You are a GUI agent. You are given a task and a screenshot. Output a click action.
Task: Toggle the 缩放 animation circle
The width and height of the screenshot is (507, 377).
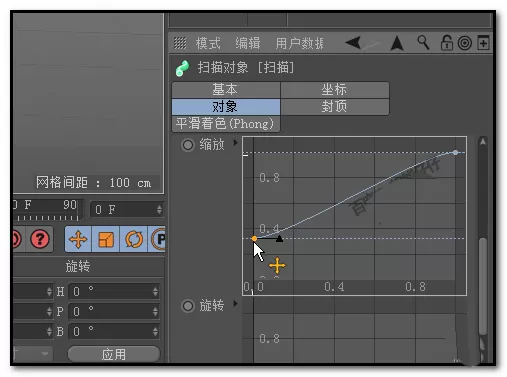pos(188,145)
